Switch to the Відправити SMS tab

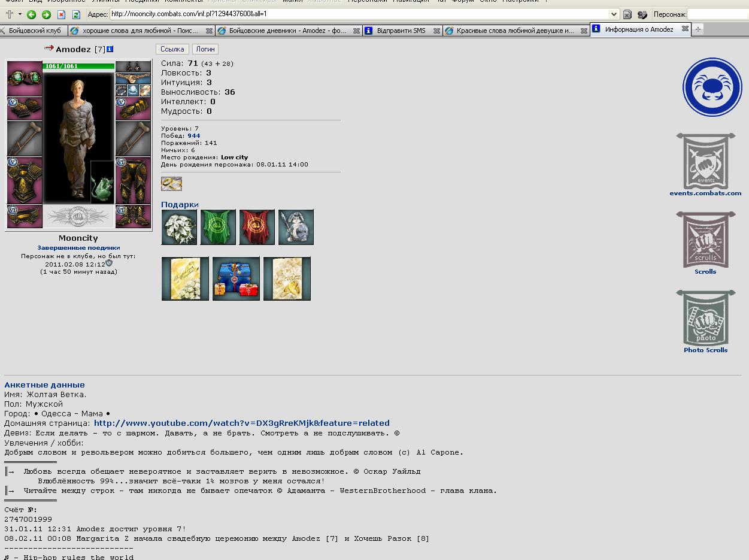[x=401, y=31]
